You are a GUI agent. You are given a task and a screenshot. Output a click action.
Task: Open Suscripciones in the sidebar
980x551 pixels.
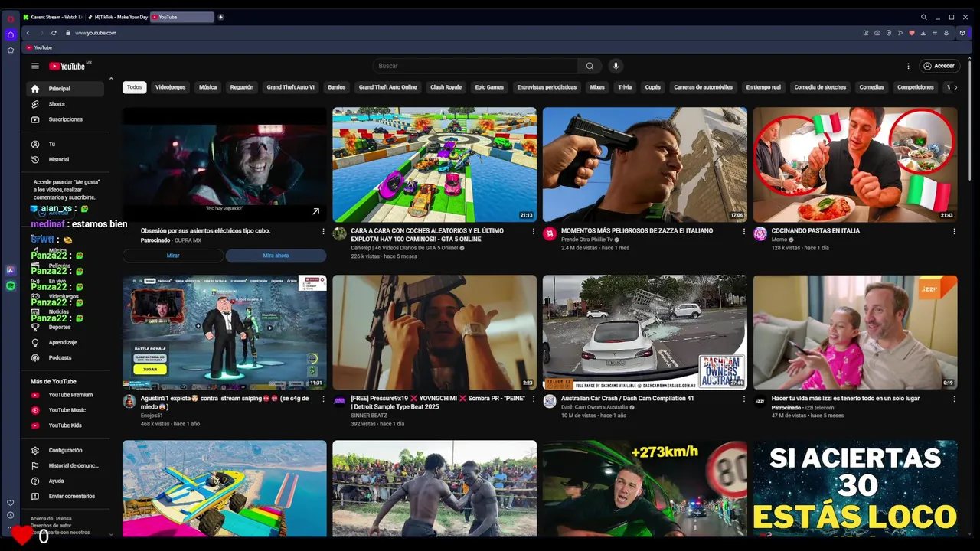click(x=66, y=119)
